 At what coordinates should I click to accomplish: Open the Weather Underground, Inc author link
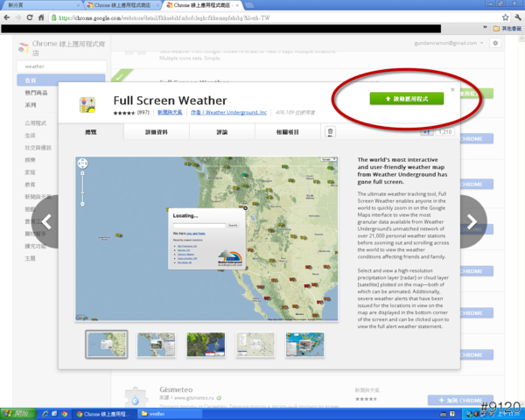click(234, 112)
